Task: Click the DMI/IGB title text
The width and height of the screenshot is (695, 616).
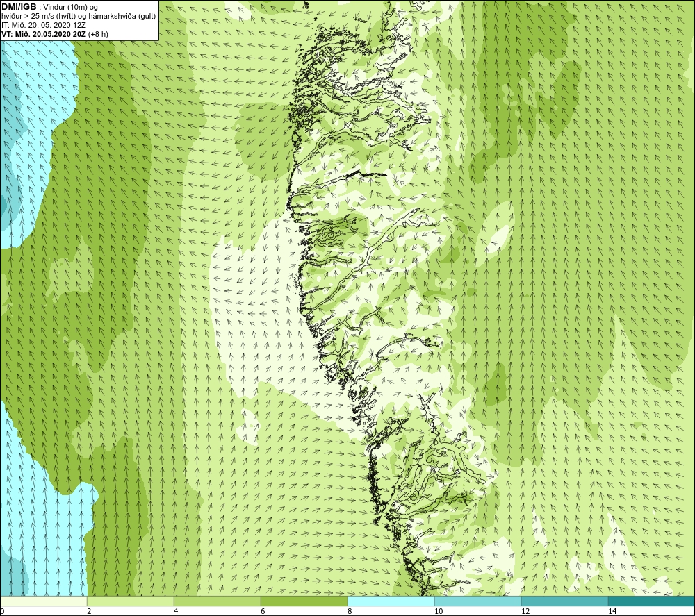Action: tap(19, 7)
